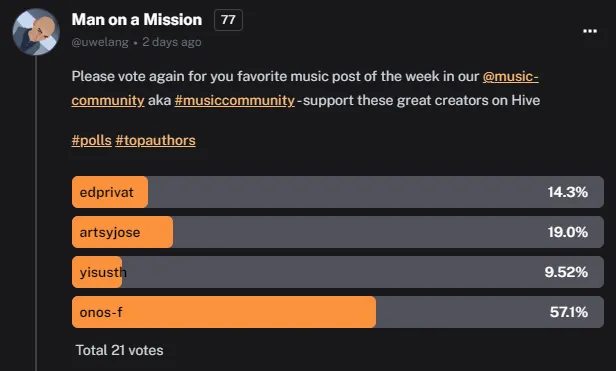Click the thread line below the avatar
The height and width of the screenshot is (371, 616).
tap(36, 213)
